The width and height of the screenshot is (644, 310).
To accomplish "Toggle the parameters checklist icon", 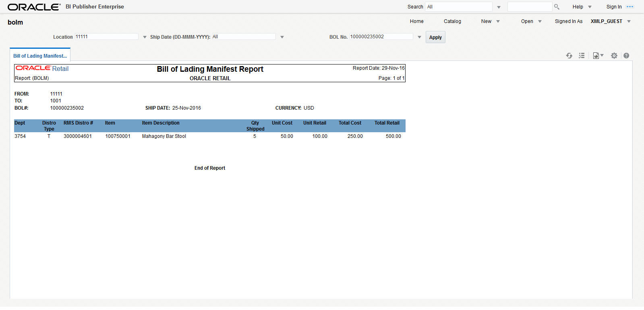I will (582, 56).
